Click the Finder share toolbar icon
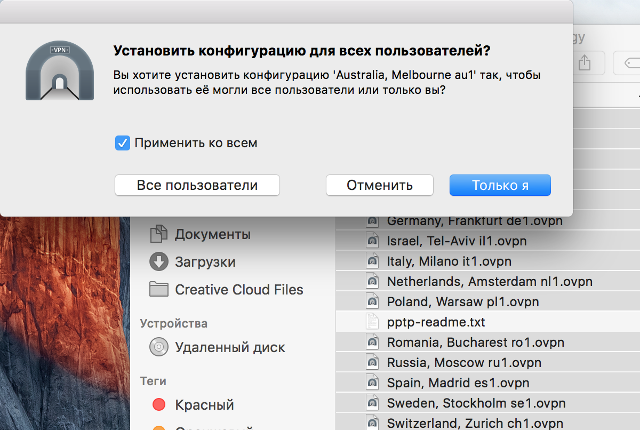The image size is (640, 430). tap(584, 63)
